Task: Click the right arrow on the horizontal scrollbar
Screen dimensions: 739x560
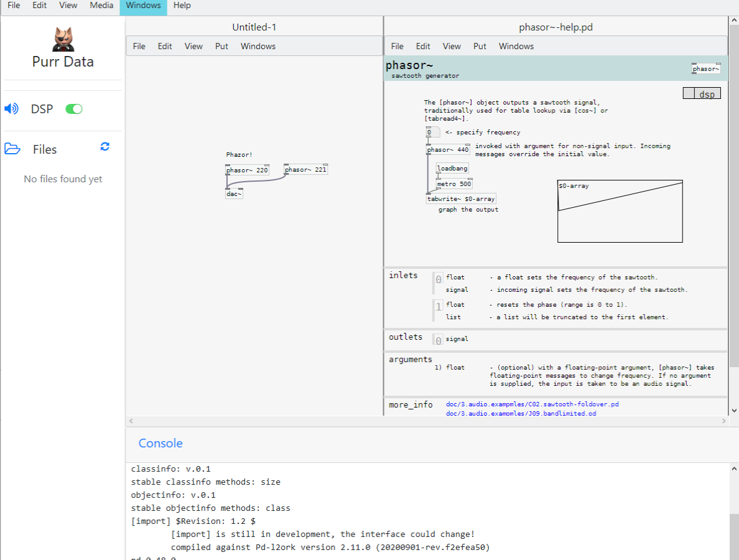Action: [723, 421]
